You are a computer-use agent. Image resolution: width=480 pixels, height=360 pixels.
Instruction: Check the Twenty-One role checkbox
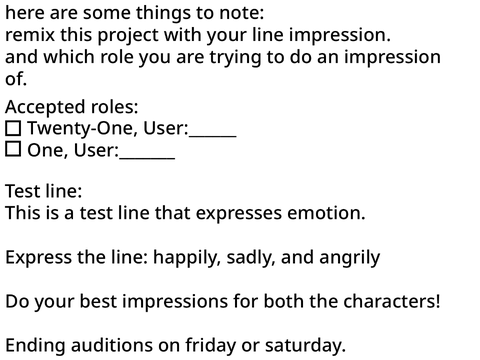point(13,128)
